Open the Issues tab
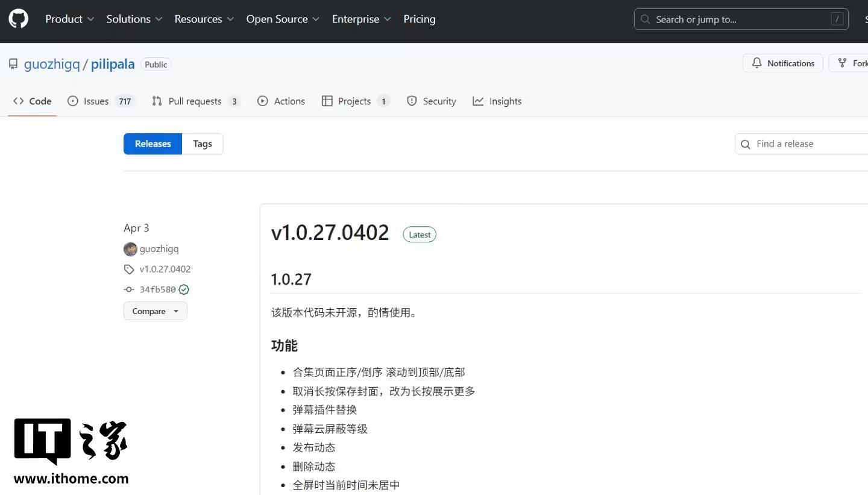This screenshot has height=495, width=868. [100, 101]
